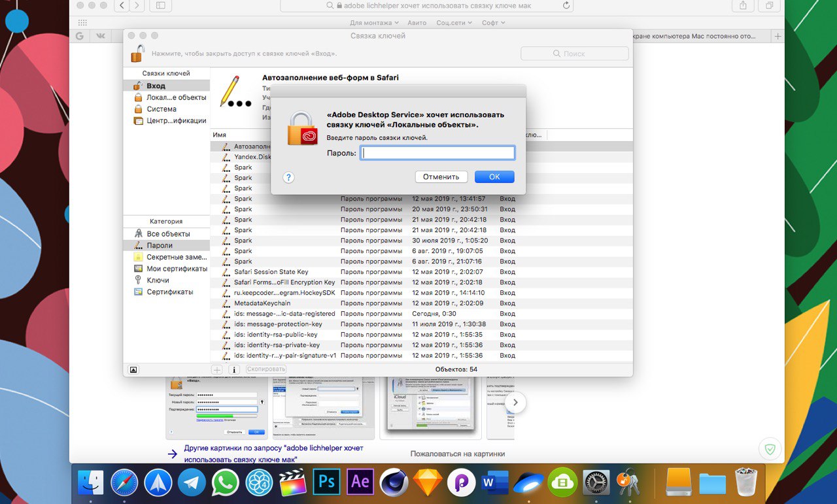Image resolution: width=837 pixels, height=504 pixels.
Task: Click the Keychain search field «Поиск»
Action: (x=575, y=54)
